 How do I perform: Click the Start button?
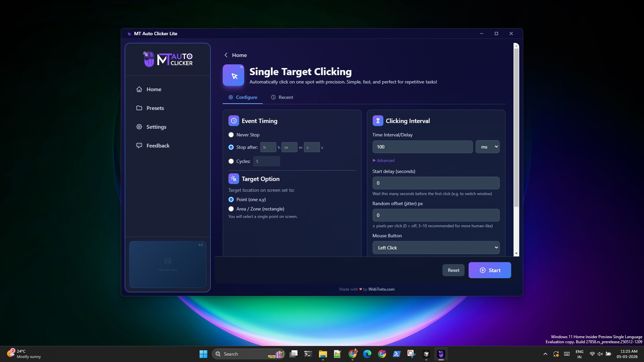[490, 270]
